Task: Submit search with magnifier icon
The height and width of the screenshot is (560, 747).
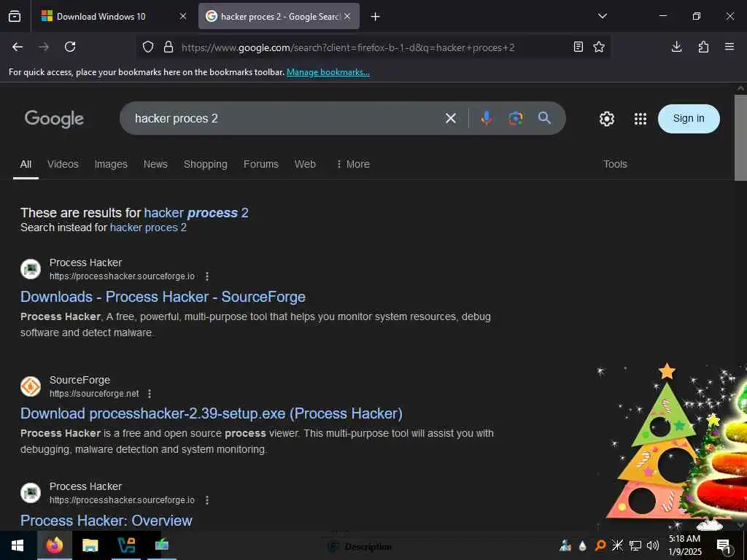Action: coord(544,118)
